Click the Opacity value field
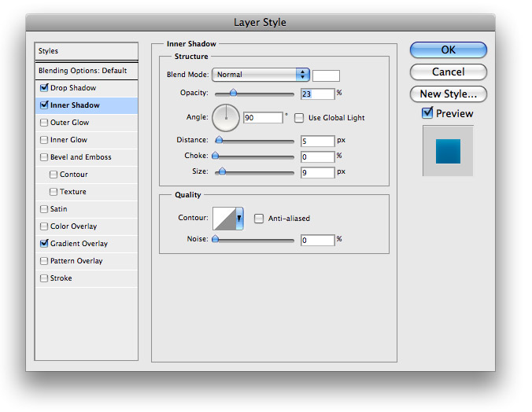 318,94
